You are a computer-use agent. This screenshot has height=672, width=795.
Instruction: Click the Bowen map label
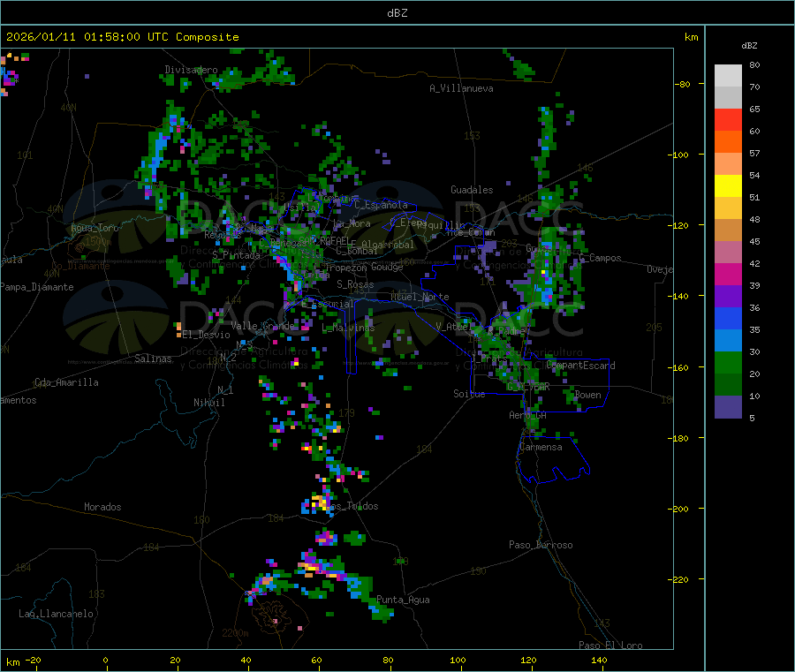pyautogui.click(x=587, y=395)
